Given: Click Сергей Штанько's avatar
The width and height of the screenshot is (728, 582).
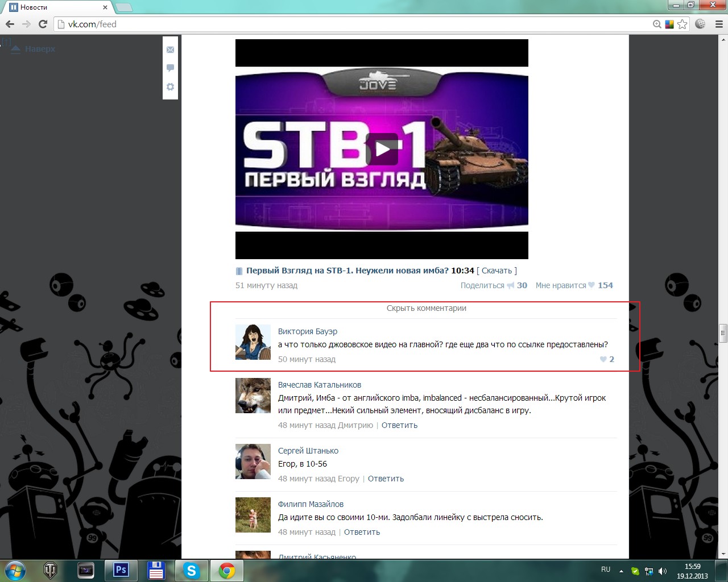Looking at the screenshot, I should tap(253, 462).
